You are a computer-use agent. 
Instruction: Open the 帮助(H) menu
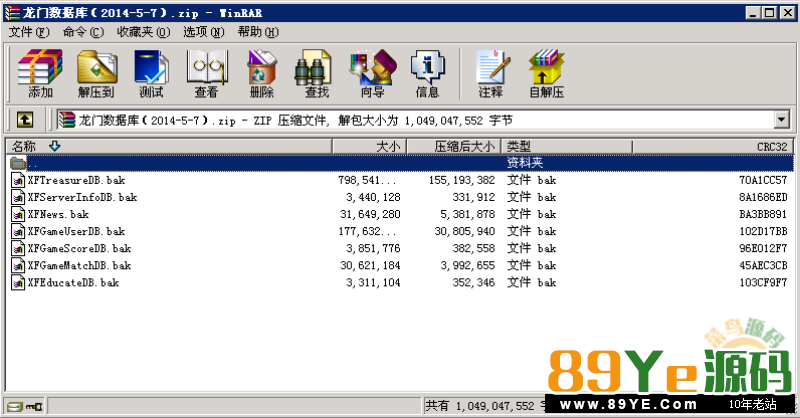coord(258,32)
